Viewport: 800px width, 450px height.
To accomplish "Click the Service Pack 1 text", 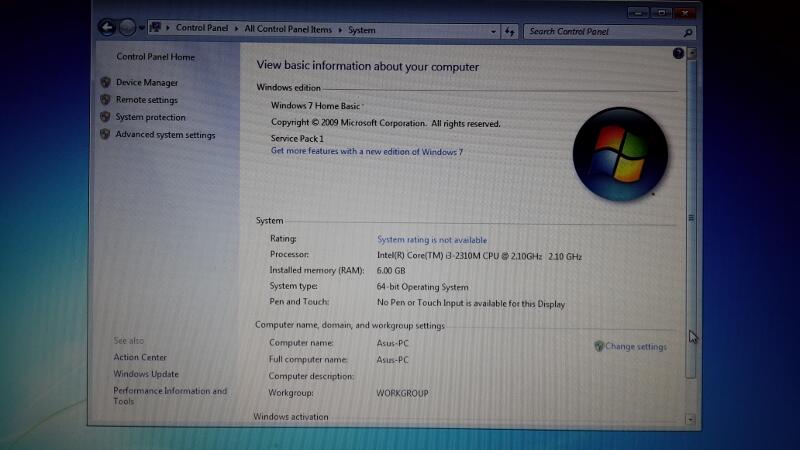I will 297,138.
